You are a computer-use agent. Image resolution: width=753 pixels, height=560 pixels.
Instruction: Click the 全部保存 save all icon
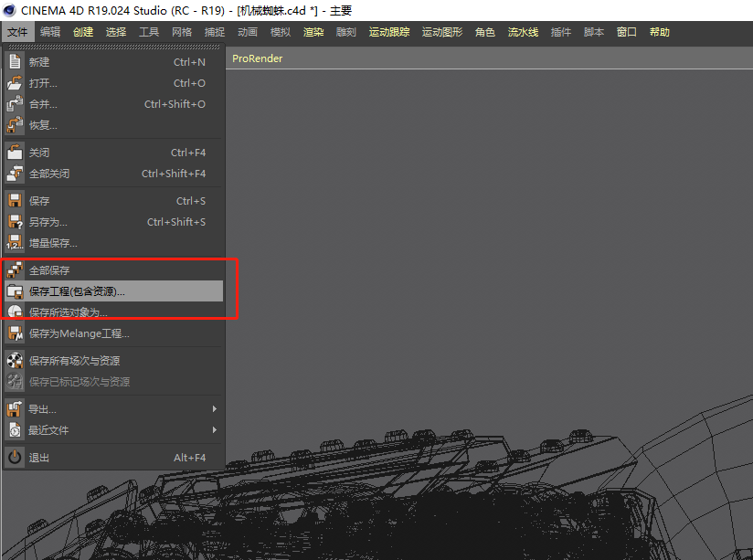coord(15,270)
